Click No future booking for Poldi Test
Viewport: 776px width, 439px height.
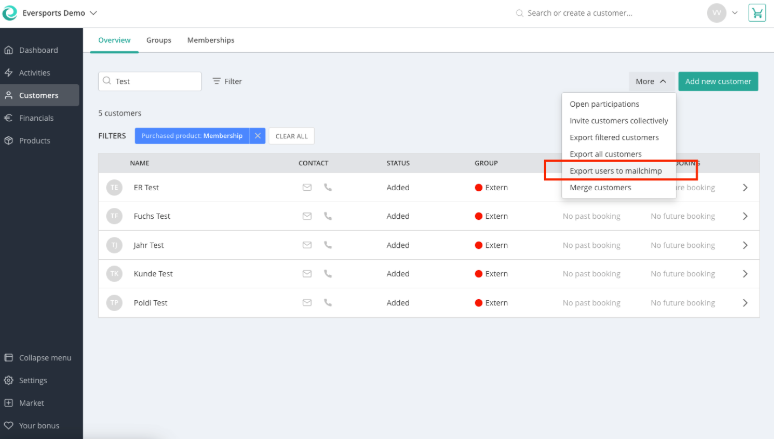point(682,302)
